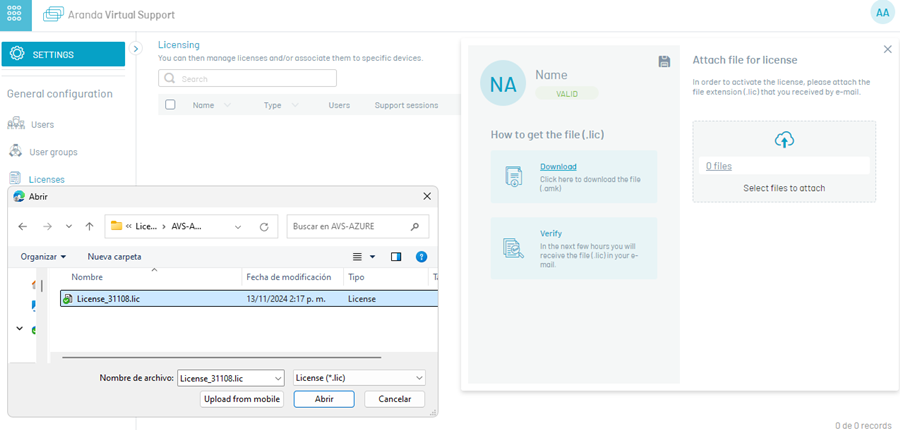Click the AVS-A... breadcrumb segment

(x=186, y=227)
